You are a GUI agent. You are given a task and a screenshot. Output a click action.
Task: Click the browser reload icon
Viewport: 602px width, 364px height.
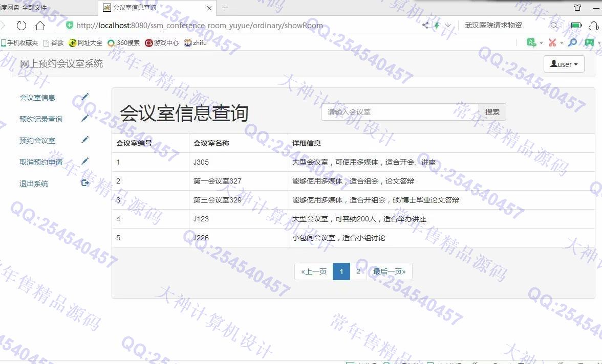21,26
